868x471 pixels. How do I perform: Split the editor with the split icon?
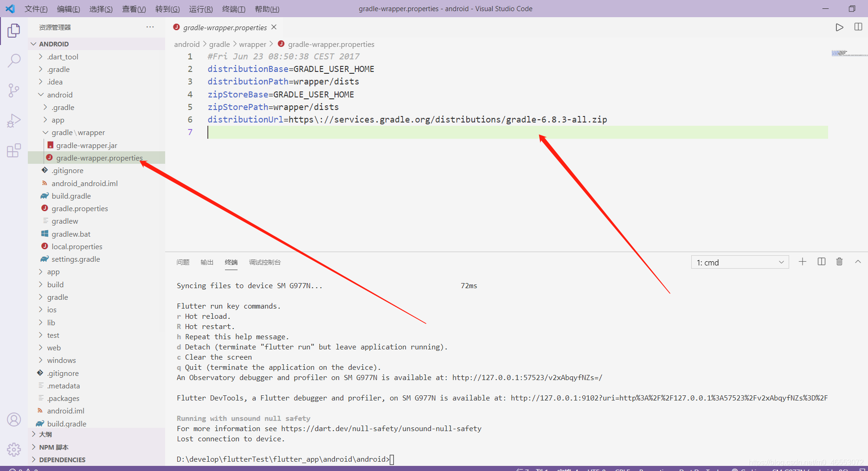point(858,27)
